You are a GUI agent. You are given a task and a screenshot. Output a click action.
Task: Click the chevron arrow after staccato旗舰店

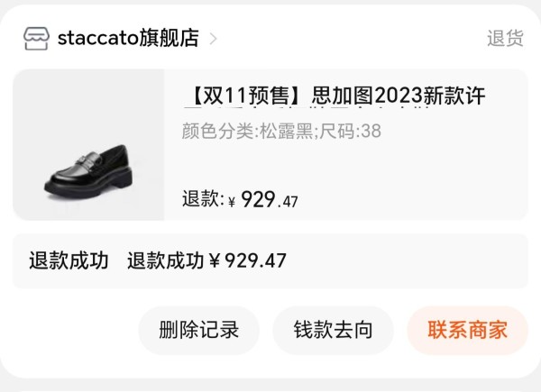click(x=213, y=39)
